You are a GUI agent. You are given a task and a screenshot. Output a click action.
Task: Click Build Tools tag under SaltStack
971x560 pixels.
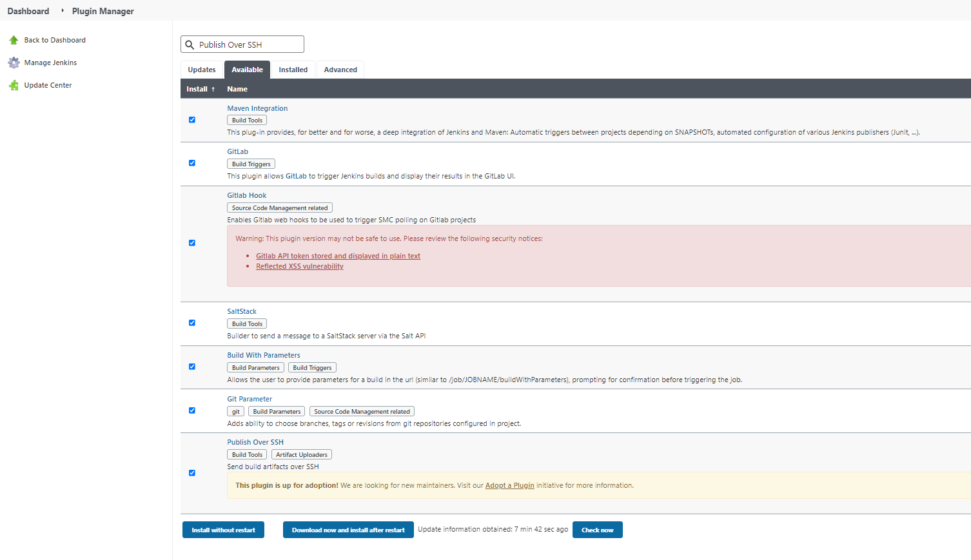tap(247, 324)
